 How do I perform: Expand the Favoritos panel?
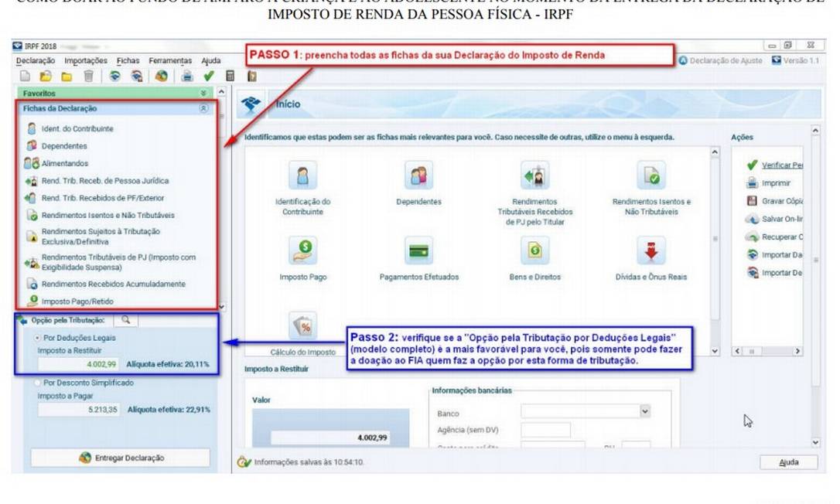[x=203, y=93]
